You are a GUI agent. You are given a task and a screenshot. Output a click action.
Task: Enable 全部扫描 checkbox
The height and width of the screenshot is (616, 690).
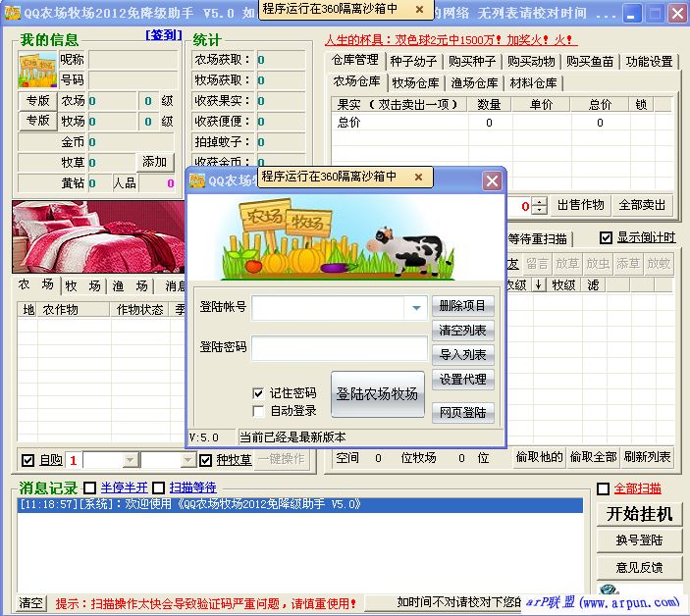point(603,488)
